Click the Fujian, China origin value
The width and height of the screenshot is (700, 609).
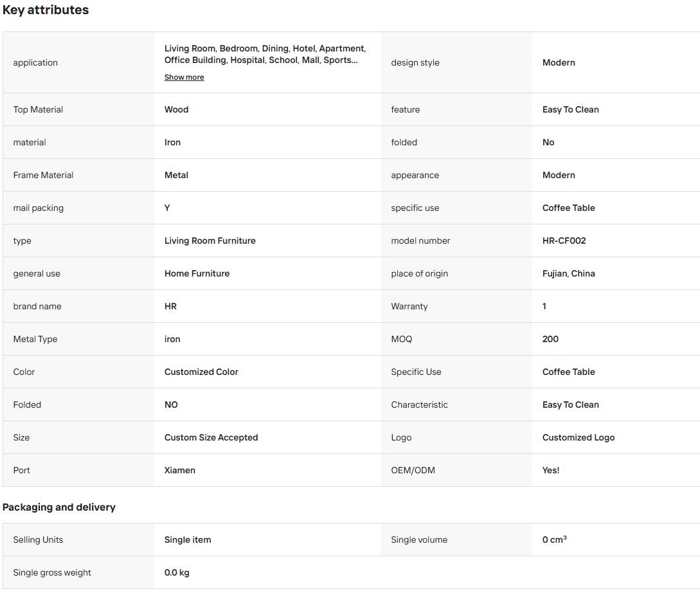(x=568, y=273)
